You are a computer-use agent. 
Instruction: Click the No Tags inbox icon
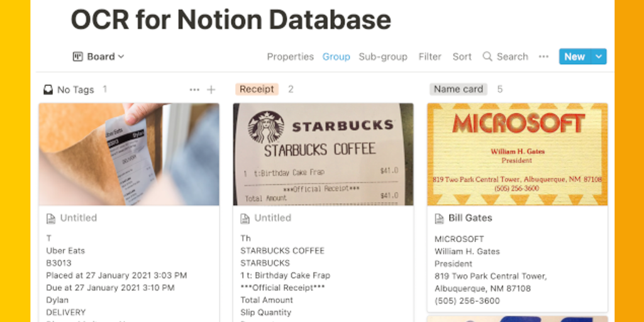pos(48,90)
